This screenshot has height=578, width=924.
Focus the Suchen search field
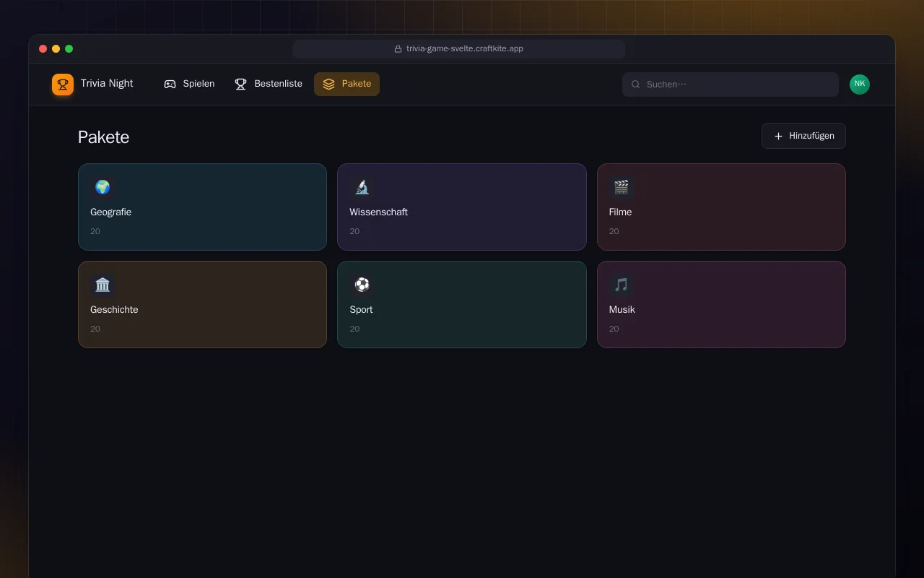click(731, 85)
